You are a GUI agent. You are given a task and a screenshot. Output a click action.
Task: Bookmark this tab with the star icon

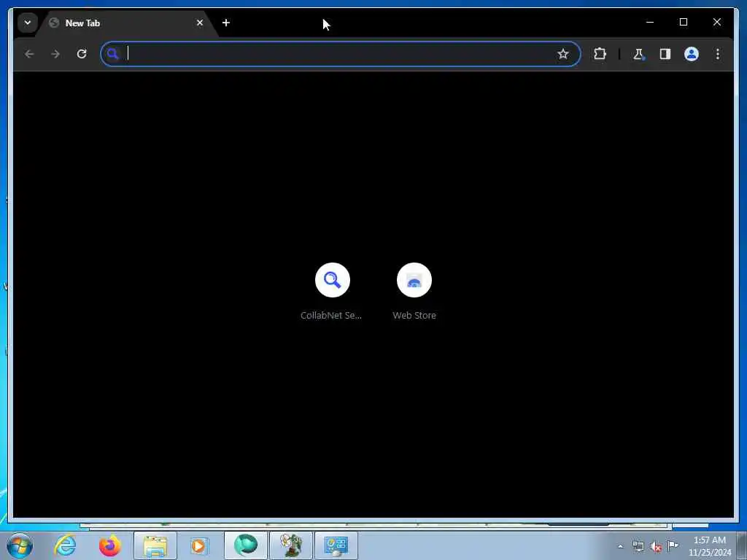point(562,54)
